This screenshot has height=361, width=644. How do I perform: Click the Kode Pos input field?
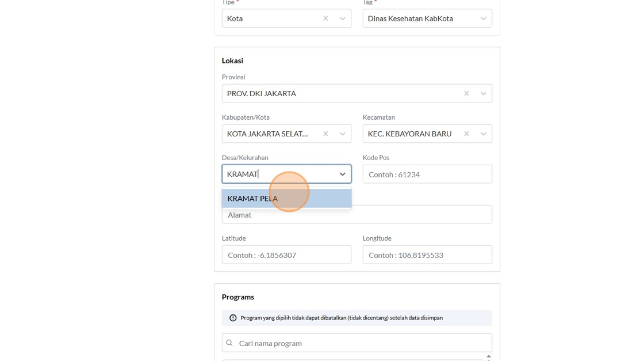[x=427, y=174]
